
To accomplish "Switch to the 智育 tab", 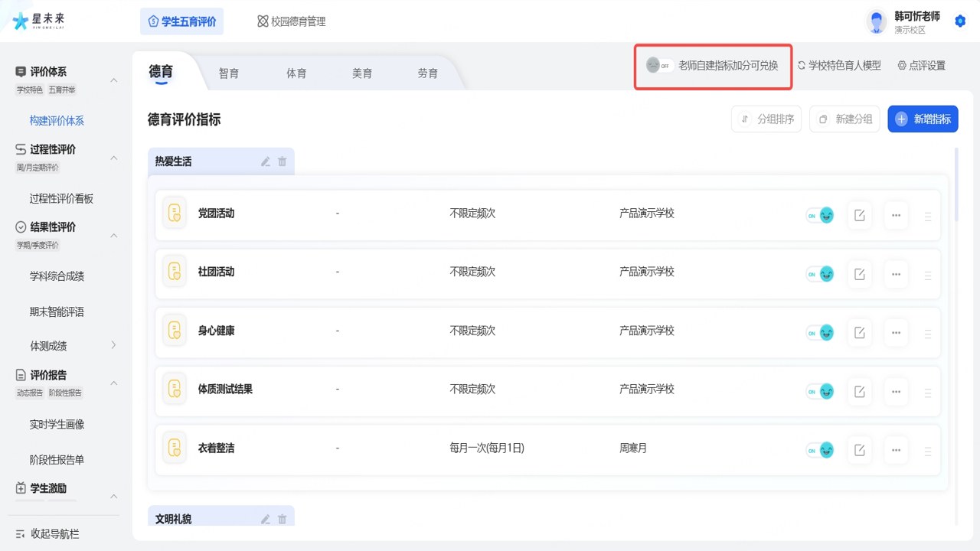I will [x=229, y=73].
